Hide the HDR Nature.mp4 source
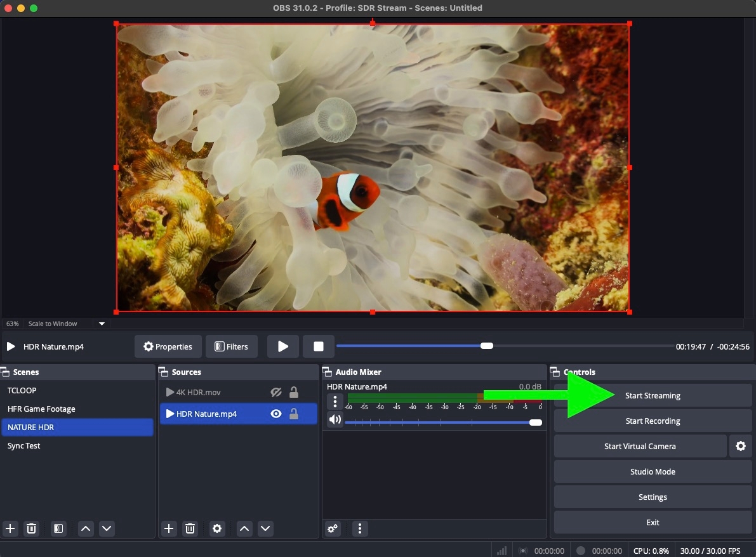This screenshot has width=756, height=557. tap(276, 414)
